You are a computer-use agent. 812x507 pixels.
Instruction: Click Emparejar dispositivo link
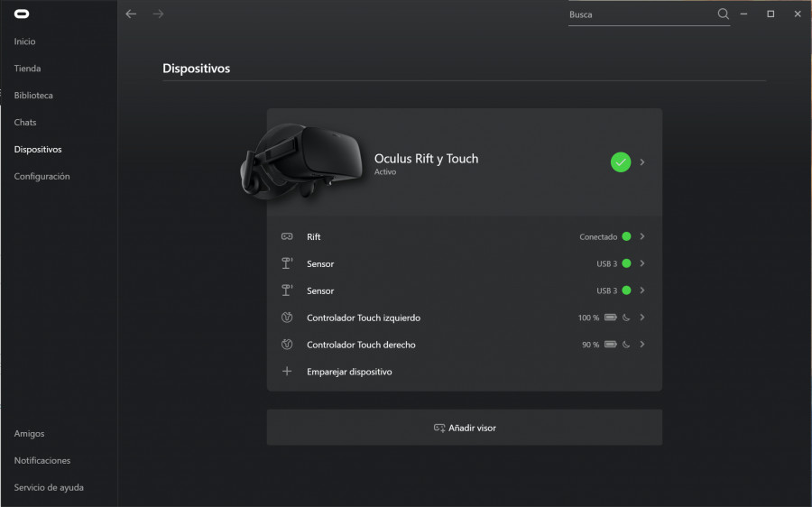[x=349, y=372]
